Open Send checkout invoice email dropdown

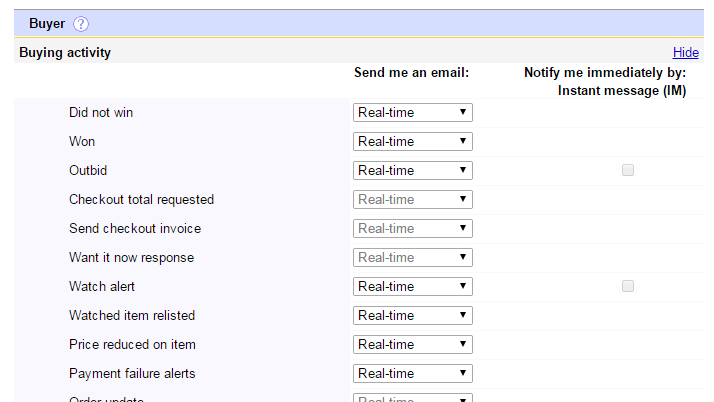tap(413, 228)
